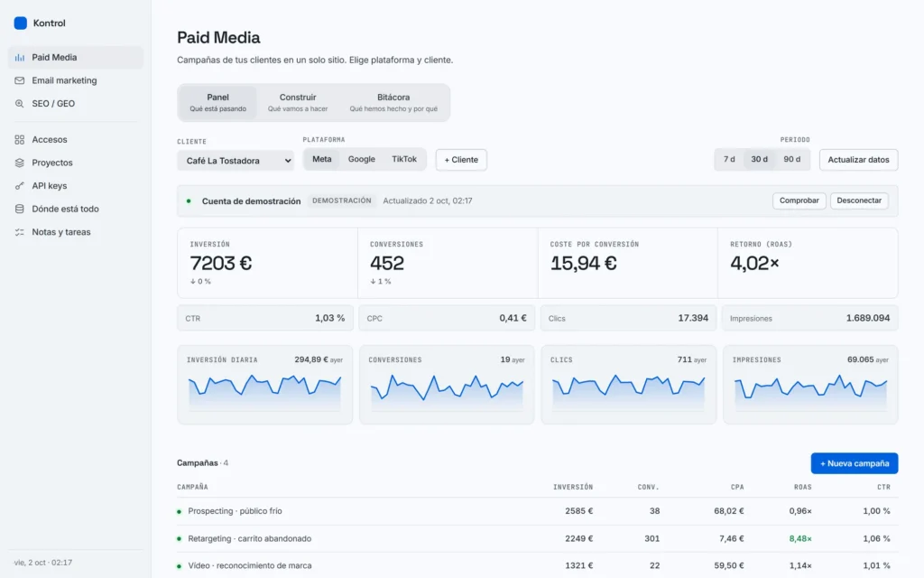Click the SEO / GEO magnifier icon
The height and width of the screenshot is (578, 924).
pos(20,104)
